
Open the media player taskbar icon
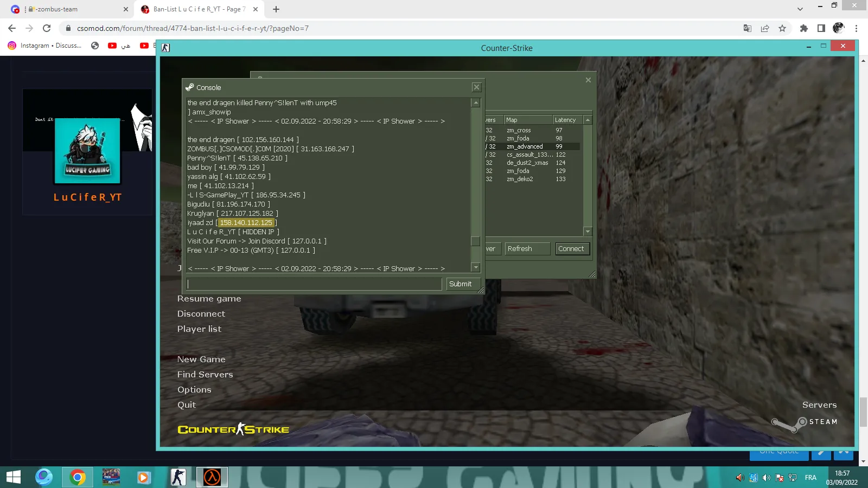143,477
